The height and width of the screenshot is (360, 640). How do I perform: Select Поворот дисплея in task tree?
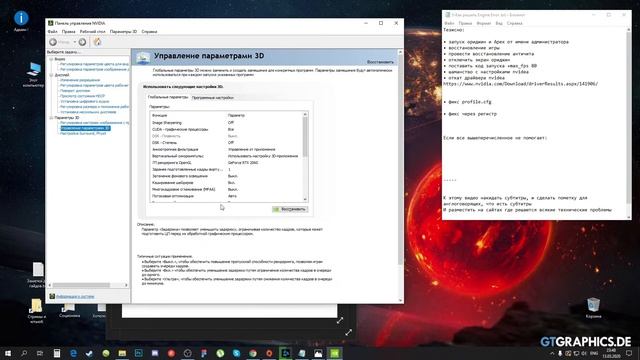[75, 91]
